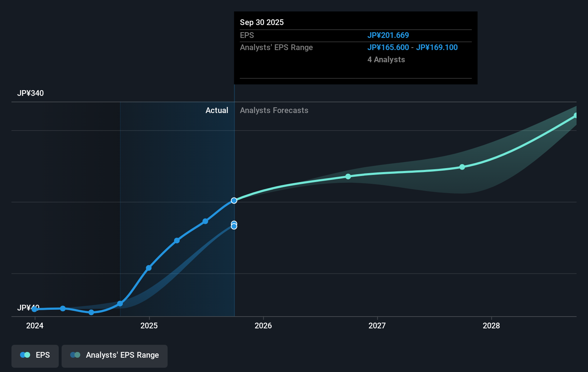Expand the 4 Analysts detail entry
Screen dimensions: 588x372
coord(386,59)
